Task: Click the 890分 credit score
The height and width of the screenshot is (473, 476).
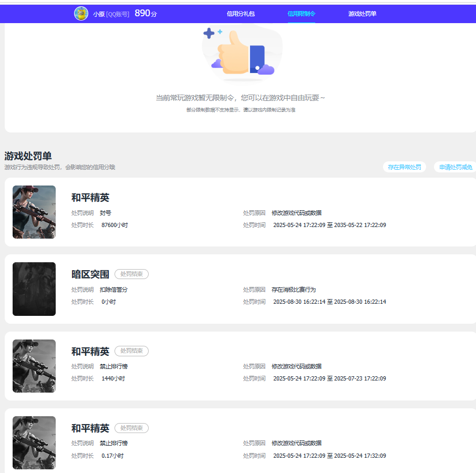Action: pos(146,14)
